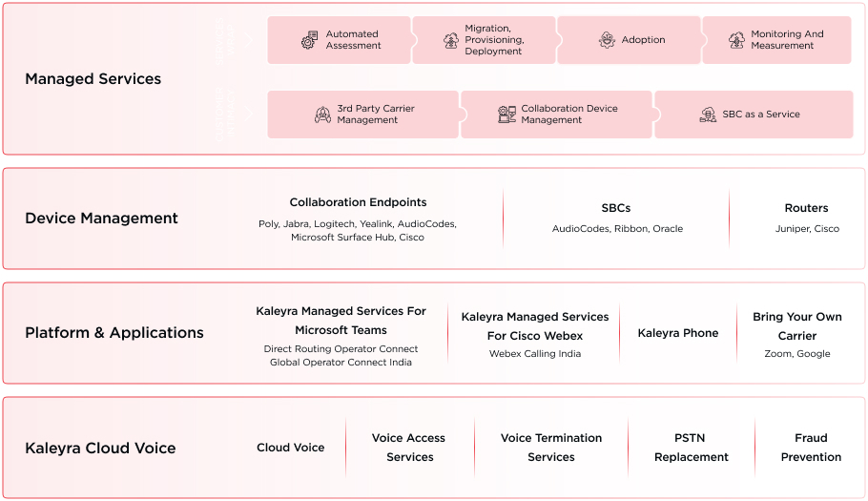Click the Routers title
This screenshot has width=868, height=501.
pos(807,208)
